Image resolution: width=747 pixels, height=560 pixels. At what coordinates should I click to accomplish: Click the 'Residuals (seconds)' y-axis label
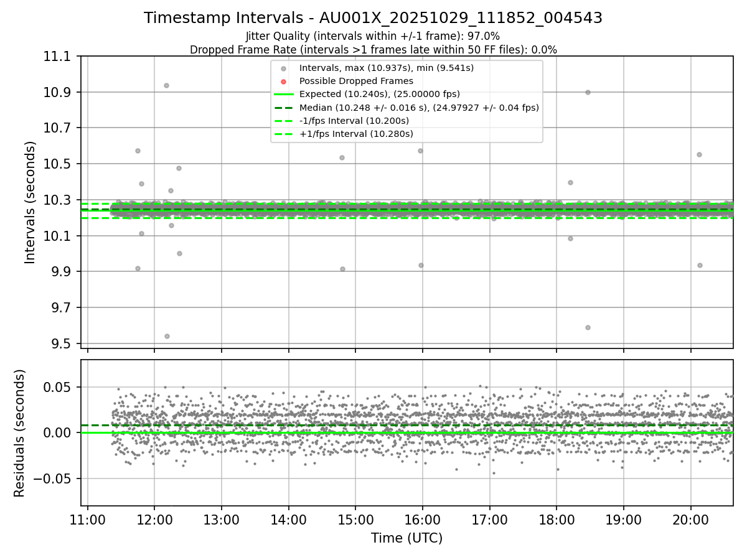pyautogui.click(x=20, y=433)
